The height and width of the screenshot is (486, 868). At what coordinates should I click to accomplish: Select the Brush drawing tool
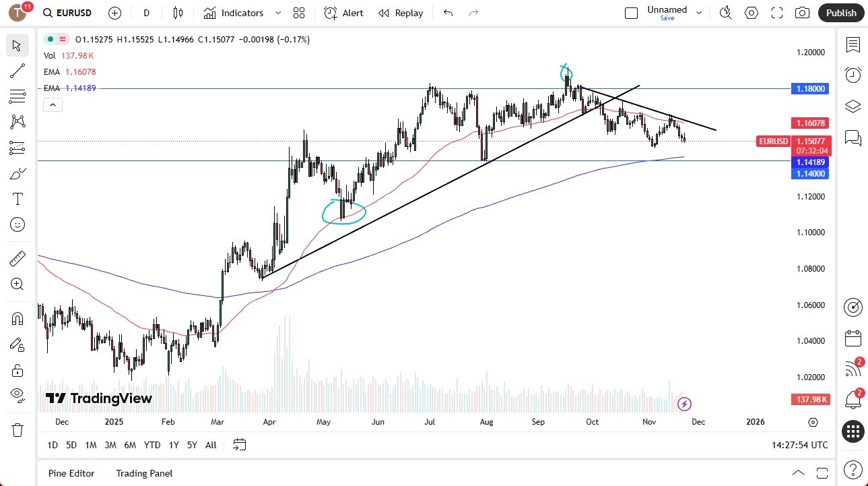tap(18, 173)
